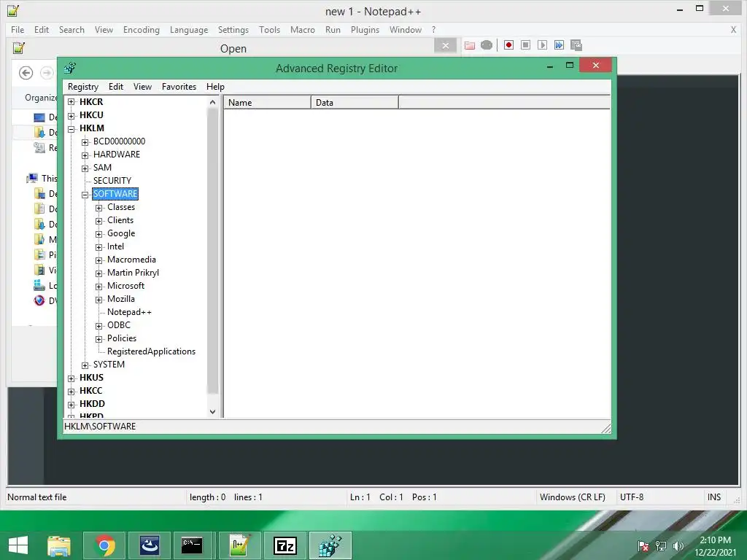The height and width of the screenshot is (560, 747).
Task: Expand the HKCR root key
Action: point(71,102)
